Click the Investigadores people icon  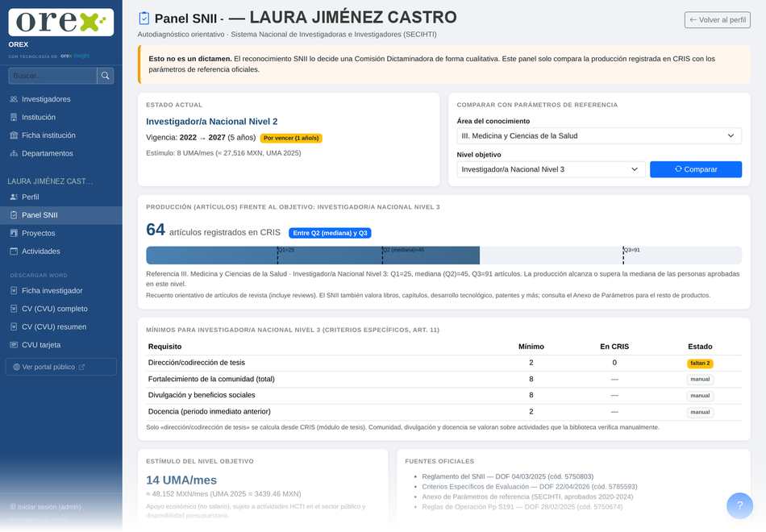click(14, 99)
